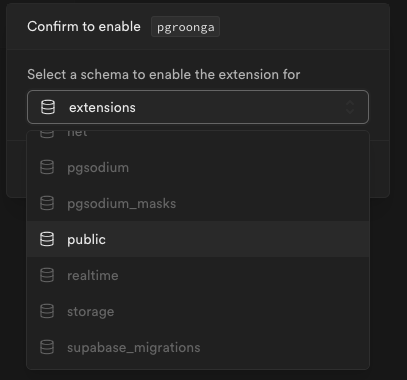Pick the pgsodium_masks schema
Viewport: 407px width, 380px height.
click(198, 203)
